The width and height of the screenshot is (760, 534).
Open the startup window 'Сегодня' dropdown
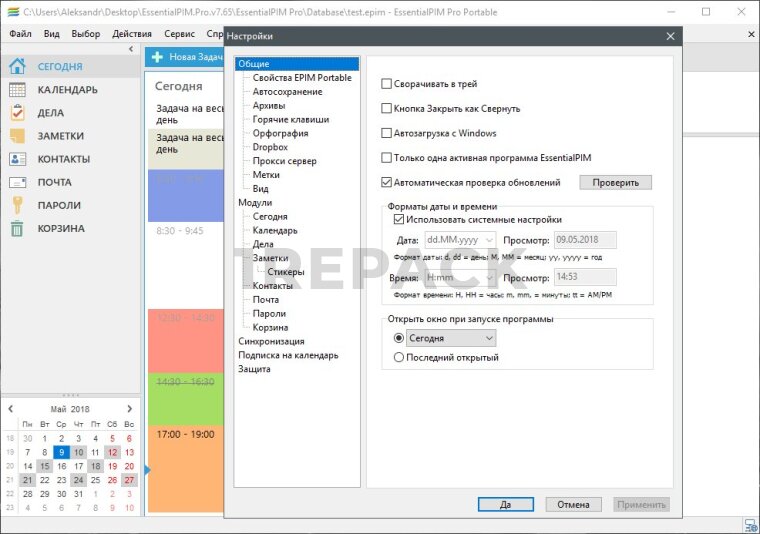point(452,339)
